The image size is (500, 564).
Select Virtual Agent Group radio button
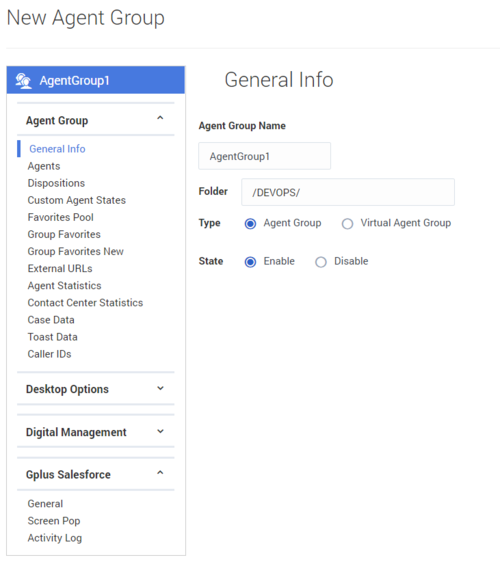[347, 224]
